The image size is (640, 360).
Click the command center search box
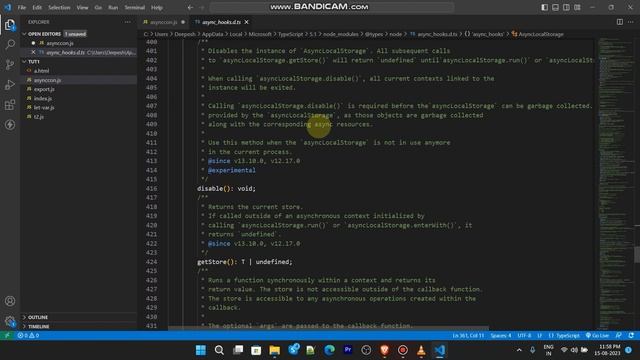[x=332, y=7]
